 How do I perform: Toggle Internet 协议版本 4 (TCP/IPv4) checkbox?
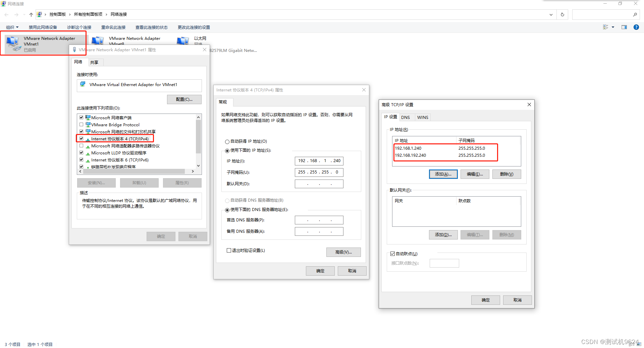coord(81,139)
